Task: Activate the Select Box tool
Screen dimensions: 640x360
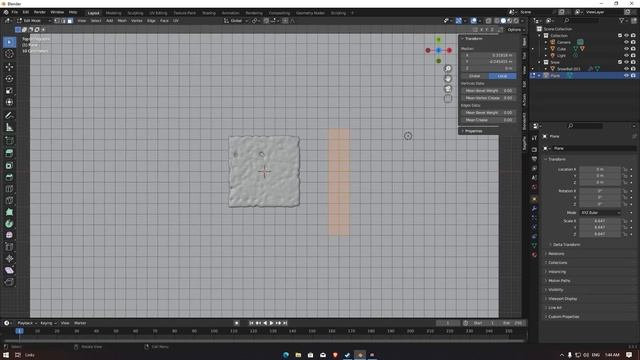Action: coord(9,42)
